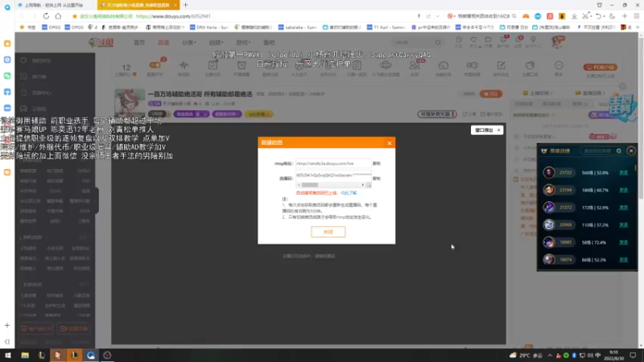
Task: Click send link for hero with score 23194
Action: 623,190
